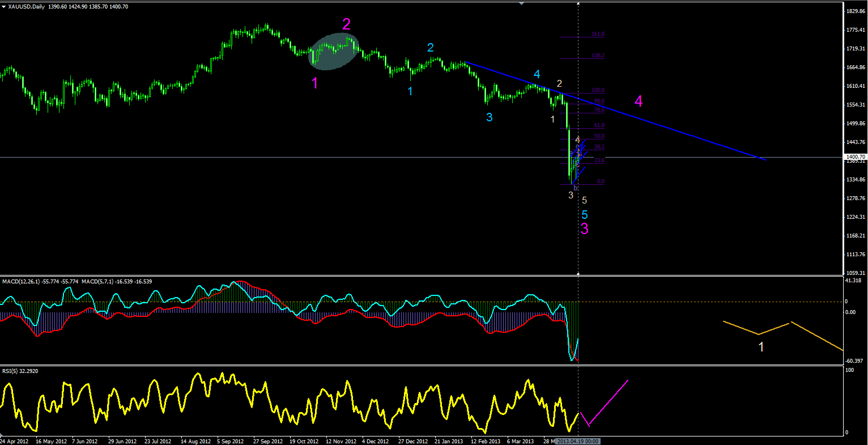The height and width of the screenshot is (445, 868).
Task: Select the blue descending trendline
Action: tap(615, 111)
